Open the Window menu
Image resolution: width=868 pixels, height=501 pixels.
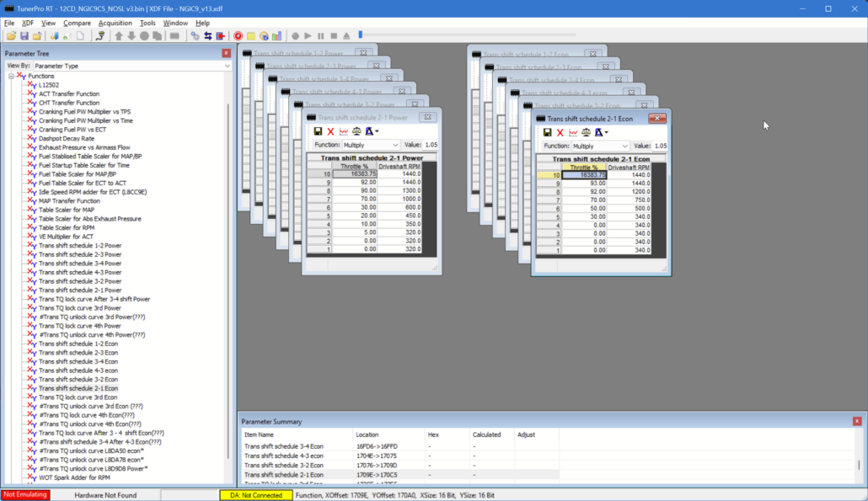click(x=175, y=24)
